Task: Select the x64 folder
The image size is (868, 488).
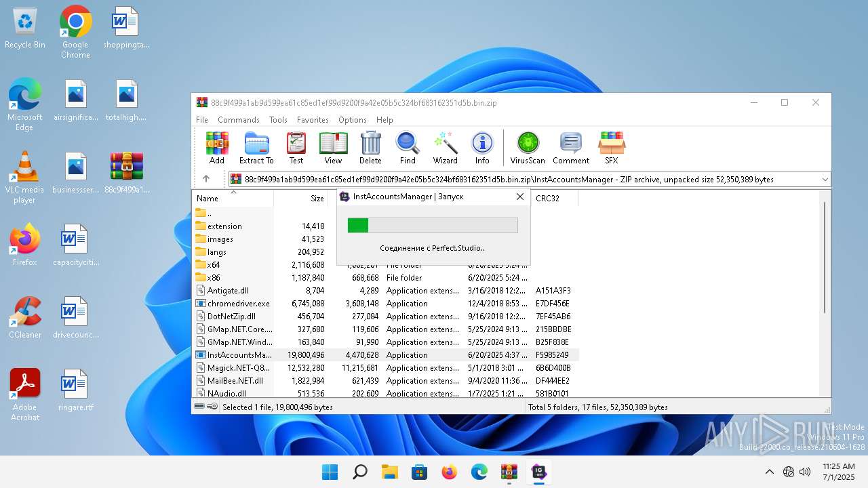Action: tap(387, 264)
